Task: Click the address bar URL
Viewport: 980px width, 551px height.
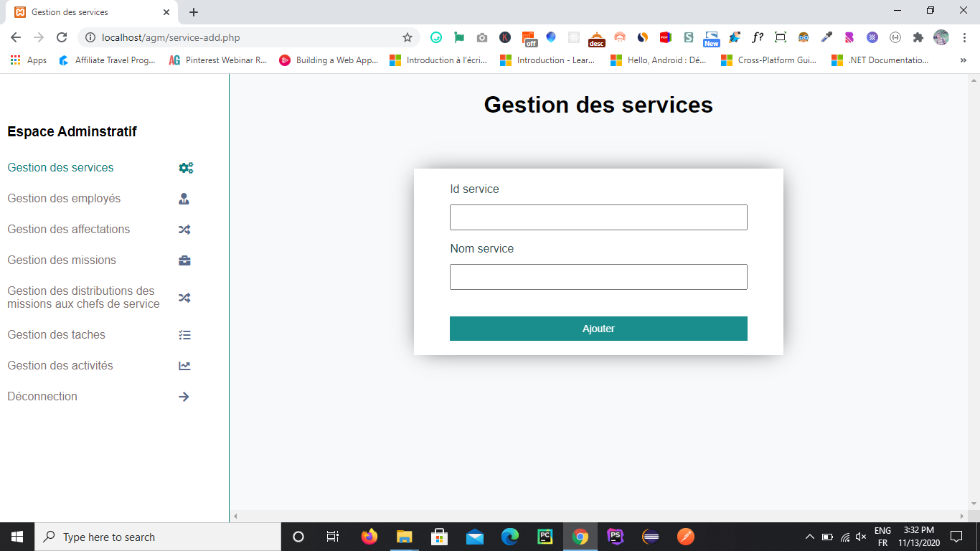Action: [x=171, y=37]
